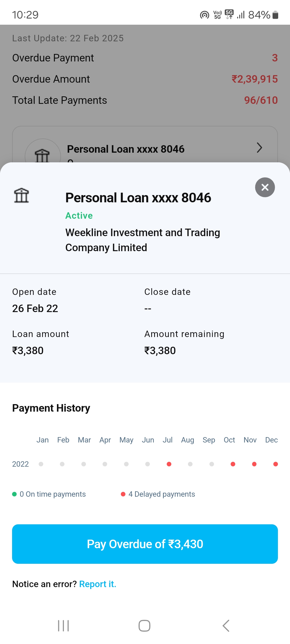The image size is (290, 644).
Task: Select the July 2022 delayed payment dot
Action: 169,464
